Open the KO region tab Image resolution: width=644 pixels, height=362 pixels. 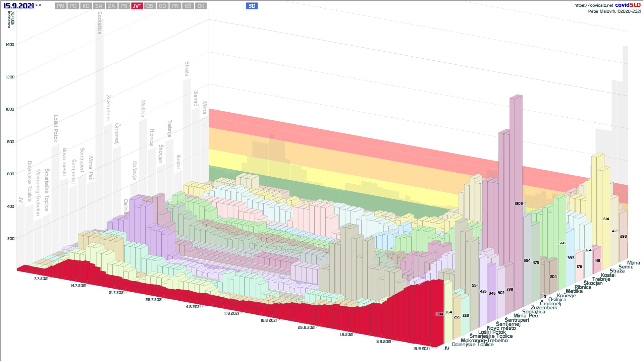[x=86, y=6]
